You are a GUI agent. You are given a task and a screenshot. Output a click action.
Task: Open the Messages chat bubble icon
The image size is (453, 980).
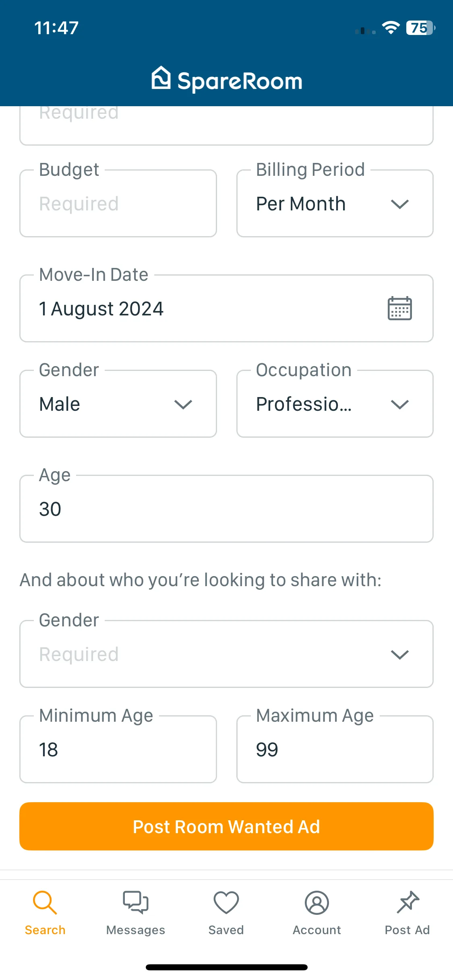coord(136,902)
